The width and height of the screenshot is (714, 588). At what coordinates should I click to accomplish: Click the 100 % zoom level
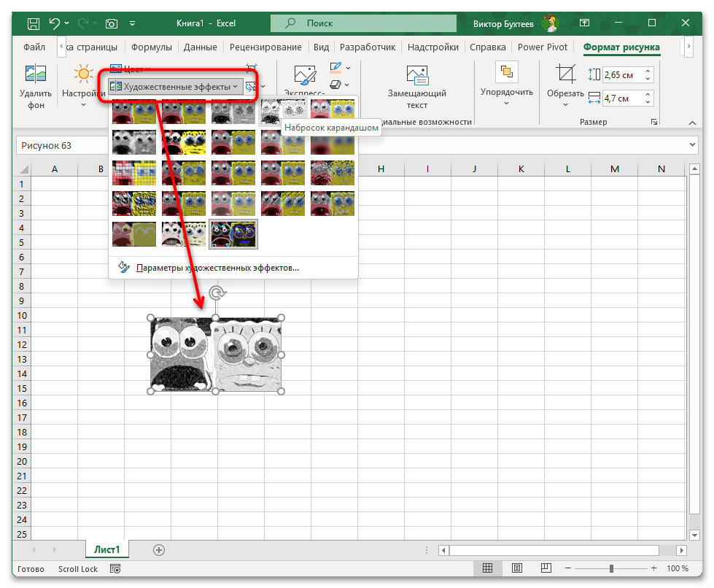[677, 568]
